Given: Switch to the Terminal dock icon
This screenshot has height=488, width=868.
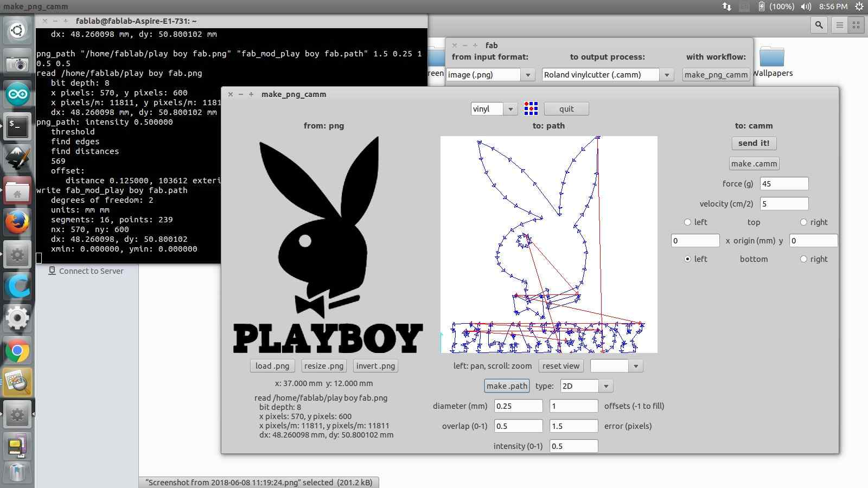Looking at the screenshot, I should click(17, 126).
